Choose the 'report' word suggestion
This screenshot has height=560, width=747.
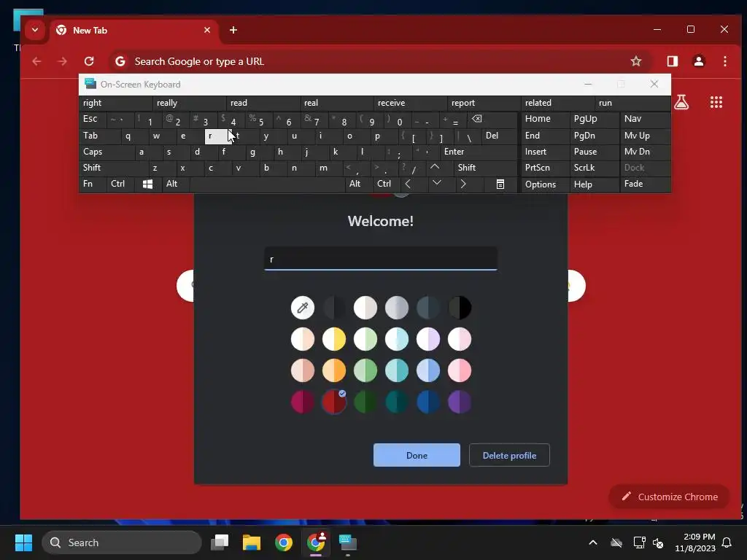[x=484, y=103]
